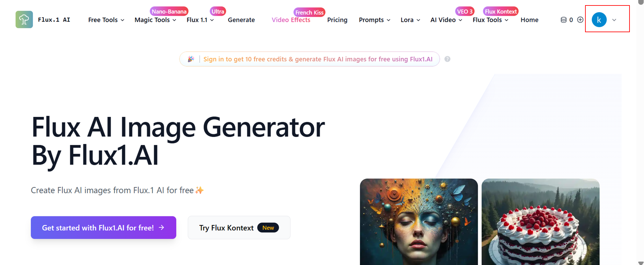644x265 pixels.
Task: Open the Flux 1.1 dropdown menu
Action: 200,20
